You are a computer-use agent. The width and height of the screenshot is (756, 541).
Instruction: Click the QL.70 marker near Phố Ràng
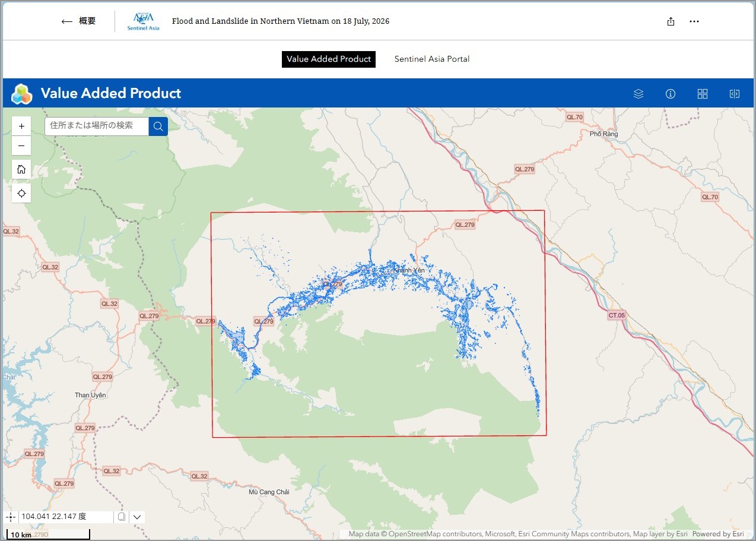[x=575, y=117]
